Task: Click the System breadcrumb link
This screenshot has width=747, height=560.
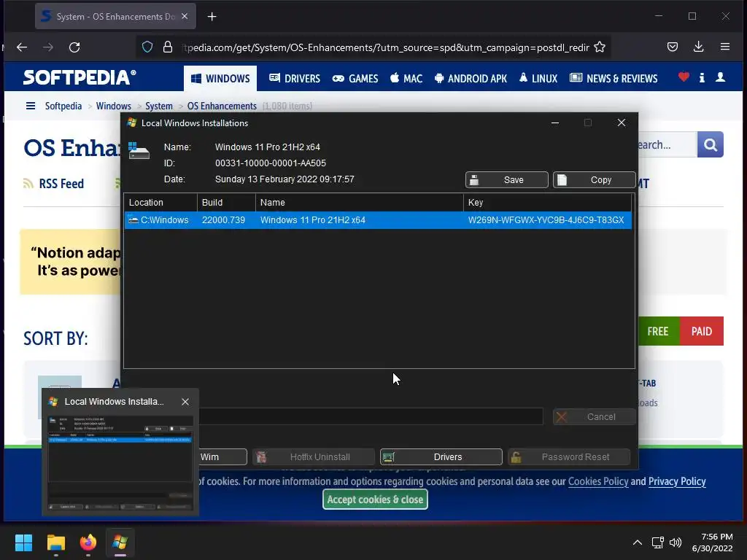Action: point(159,106)
